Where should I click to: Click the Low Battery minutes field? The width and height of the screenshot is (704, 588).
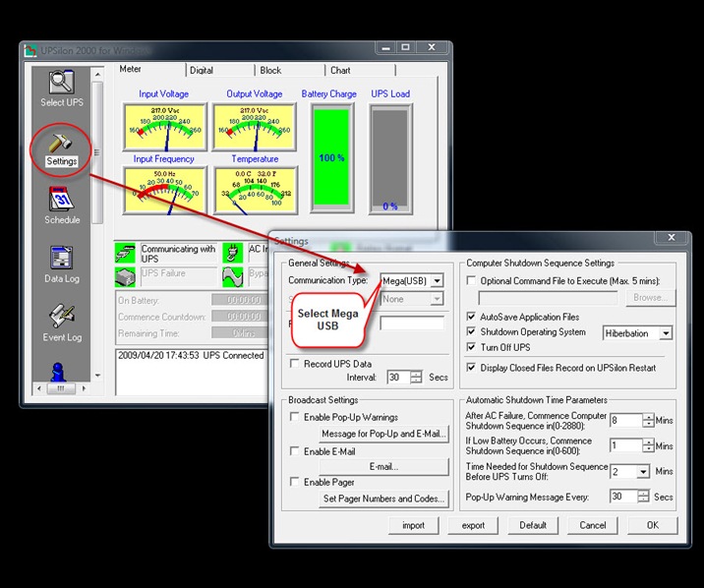click(626, 445)
